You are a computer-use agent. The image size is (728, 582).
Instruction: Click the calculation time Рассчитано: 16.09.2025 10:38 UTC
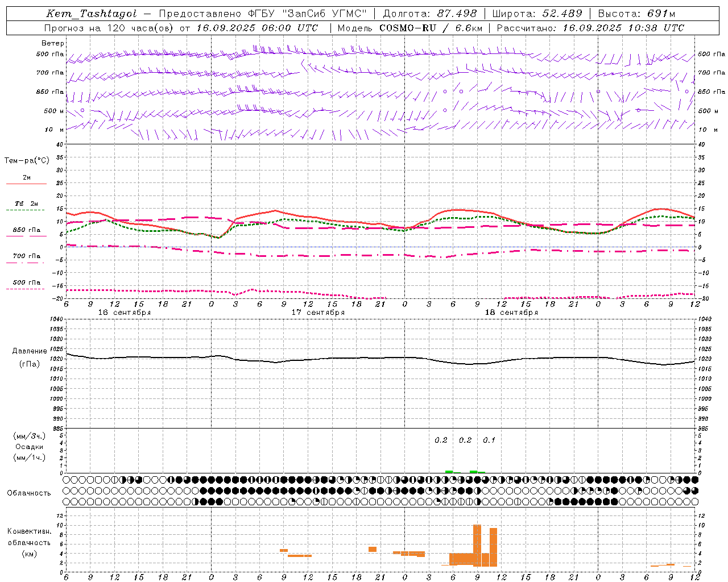(x=590, y=28)
